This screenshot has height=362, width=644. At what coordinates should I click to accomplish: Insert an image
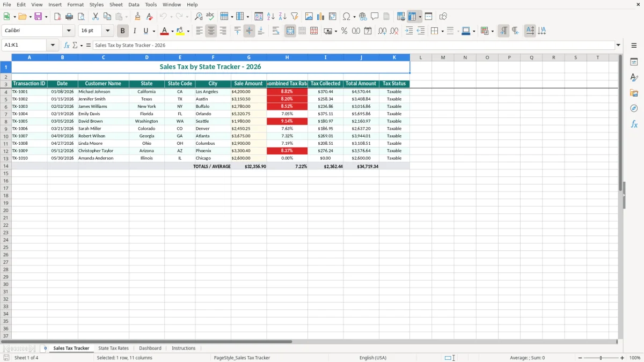pyautogui.click(x=309, y=17)
